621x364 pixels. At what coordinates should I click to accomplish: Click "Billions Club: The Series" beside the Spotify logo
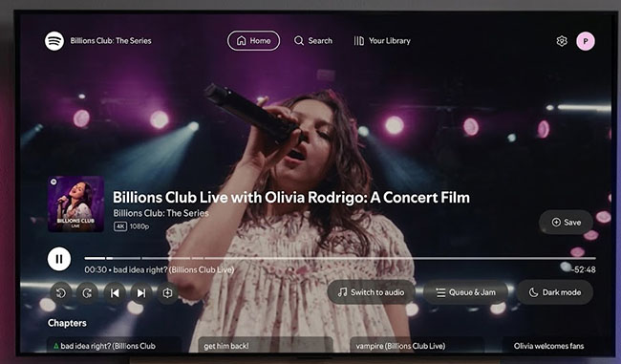point(111,41)
